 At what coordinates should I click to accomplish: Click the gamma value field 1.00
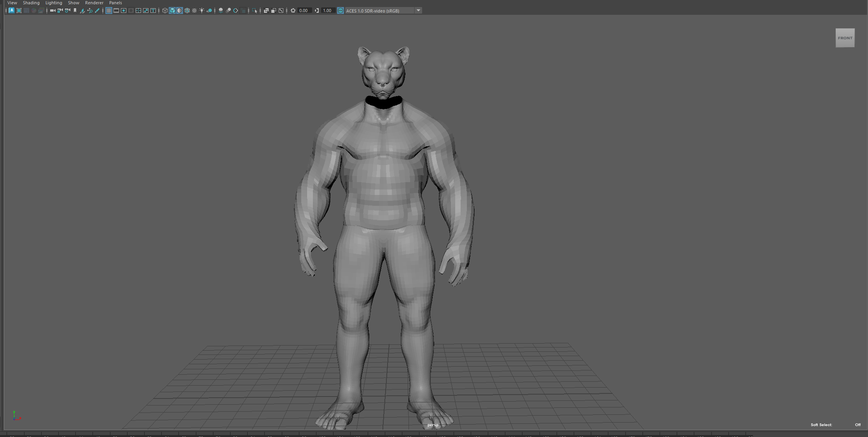pyautogui.click(x=328, y=11)
